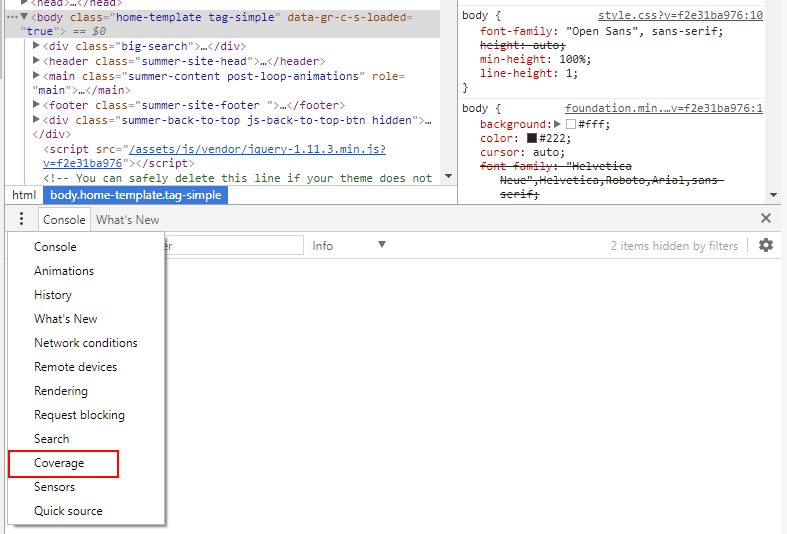Open the #222 color swatch
This screenshot has width=787, height=534.
(532, 138)
